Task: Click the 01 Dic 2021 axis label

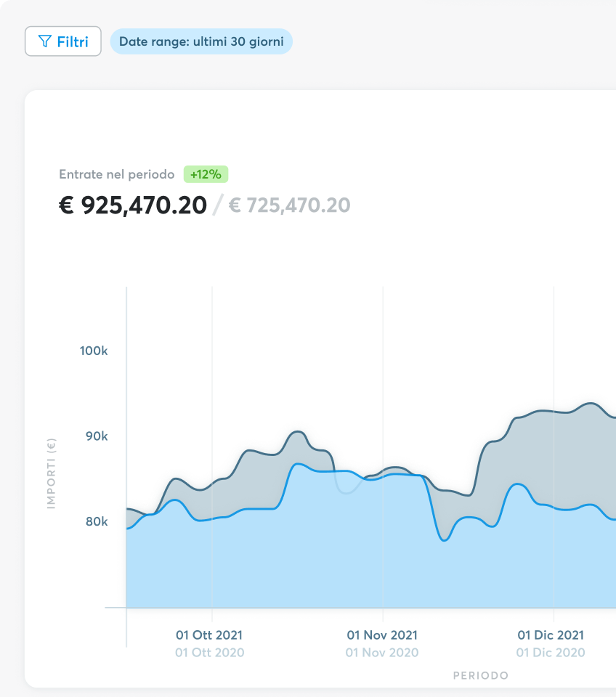Action: [x=551, y=635]
